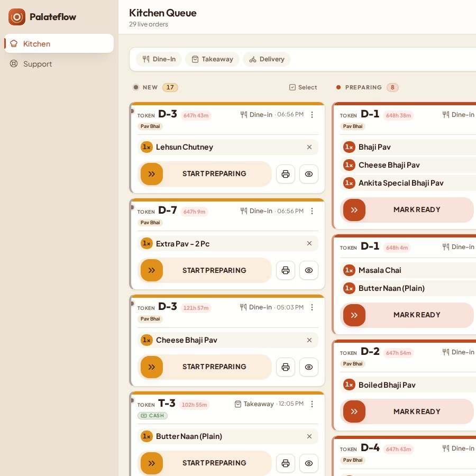The image size is (476, 476).
Task: Mark the D-1 Bhaji Pav order ready
Action: tap(407, 210)
